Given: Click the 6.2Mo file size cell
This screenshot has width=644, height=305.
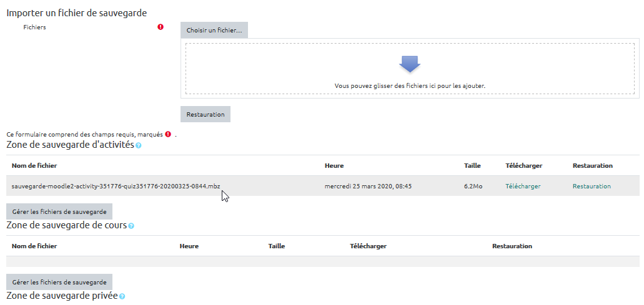Looking at the screenshot, I should pyautogui.click(x=472, y=186).
